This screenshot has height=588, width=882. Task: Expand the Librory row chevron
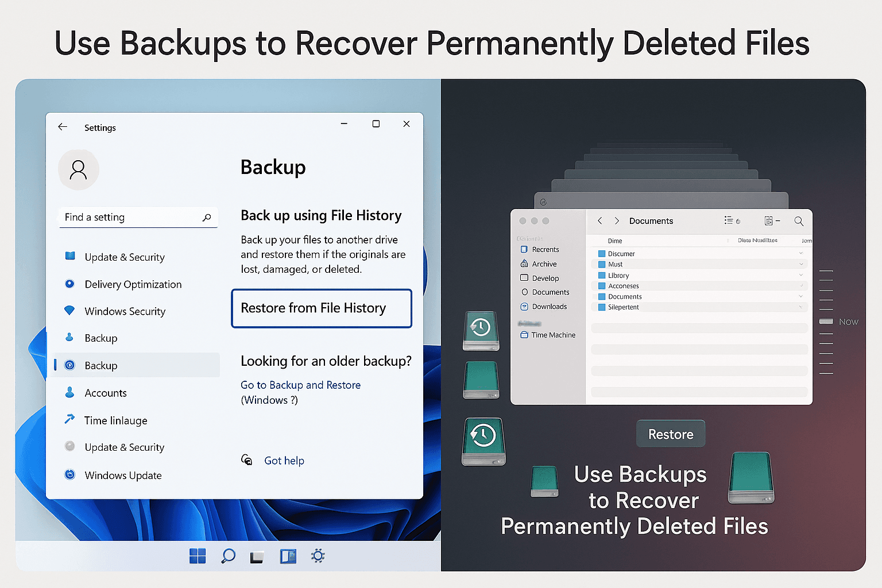point(801,275)
